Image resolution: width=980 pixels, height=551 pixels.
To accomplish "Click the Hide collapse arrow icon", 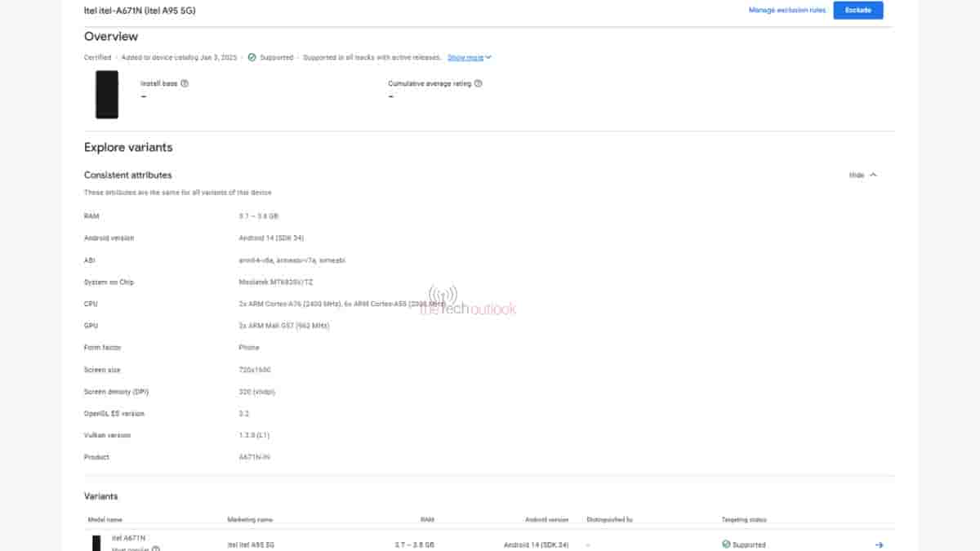I will pos(872,175).
